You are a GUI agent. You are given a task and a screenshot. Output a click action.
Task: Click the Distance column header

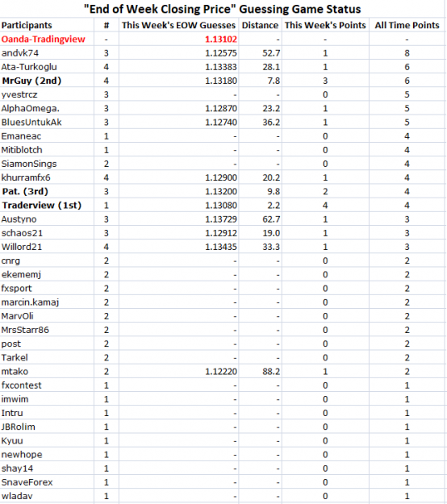(x=260, y=25)
